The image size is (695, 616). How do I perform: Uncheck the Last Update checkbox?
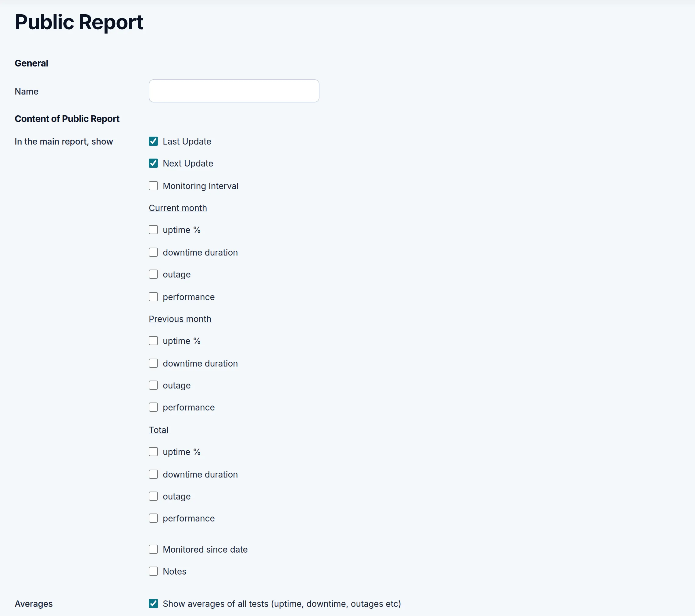tap(153, 141)
